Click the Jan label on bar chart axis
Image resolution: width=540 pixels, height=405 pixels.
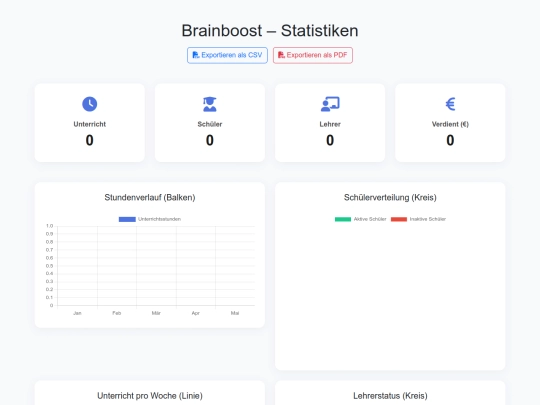point(77,313)
